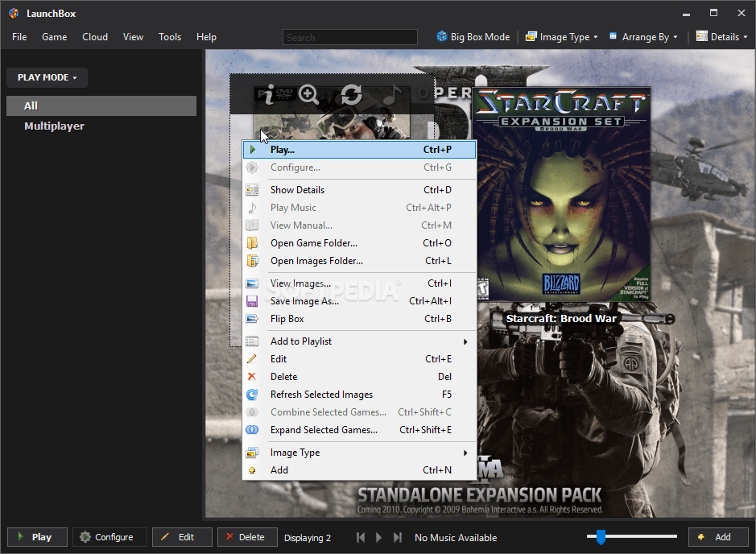
Task: Click the Refresh Selected Images blue icon
Action: tap(252, 395)
